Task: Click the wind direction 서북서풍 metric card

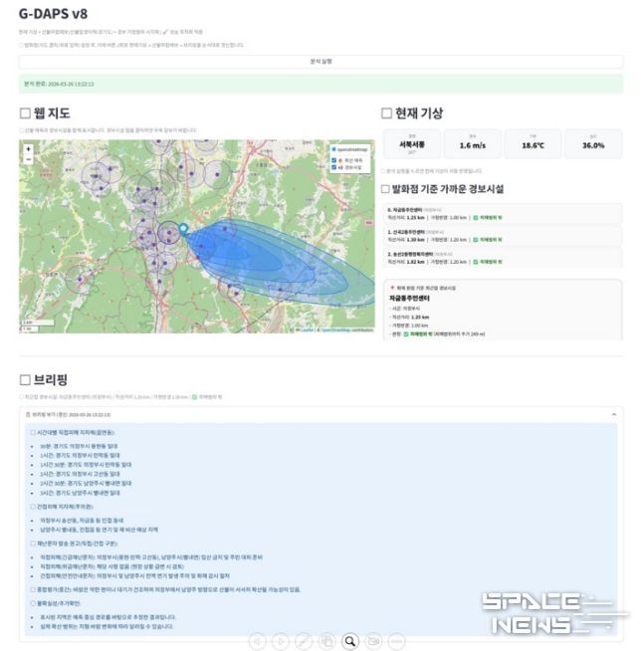Action: tap(412, 142)
